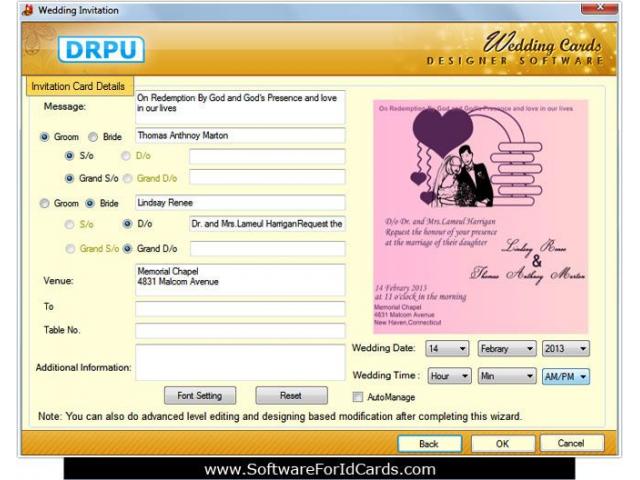Choose the Grand D/o option for bride
This screenshot has height=480, width=640.
tap(128, 249)
